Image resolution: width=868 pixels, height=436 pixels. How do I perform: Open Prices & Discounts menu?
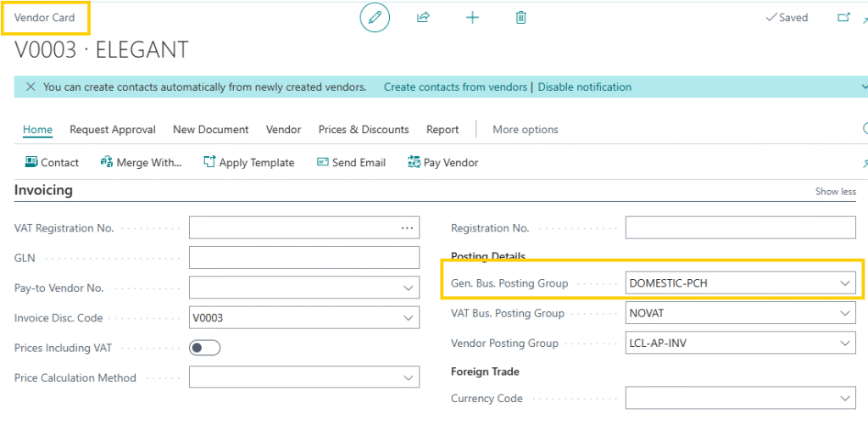(x=364, y=130)
